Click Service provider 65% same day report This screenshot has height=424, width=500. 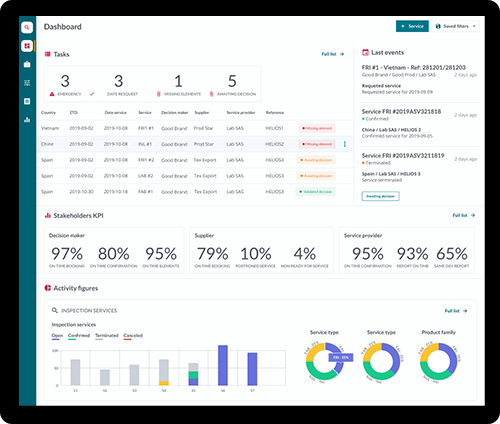coord(452,257)
